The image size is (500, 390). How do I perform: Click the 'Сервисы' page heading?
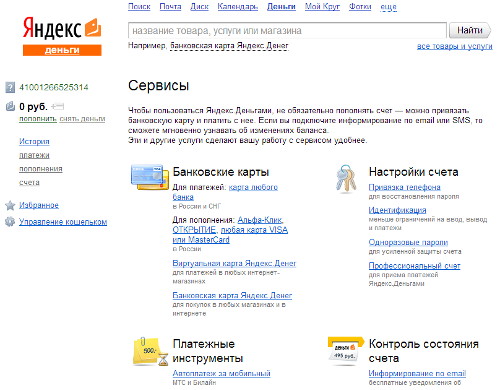click(159, 86)
